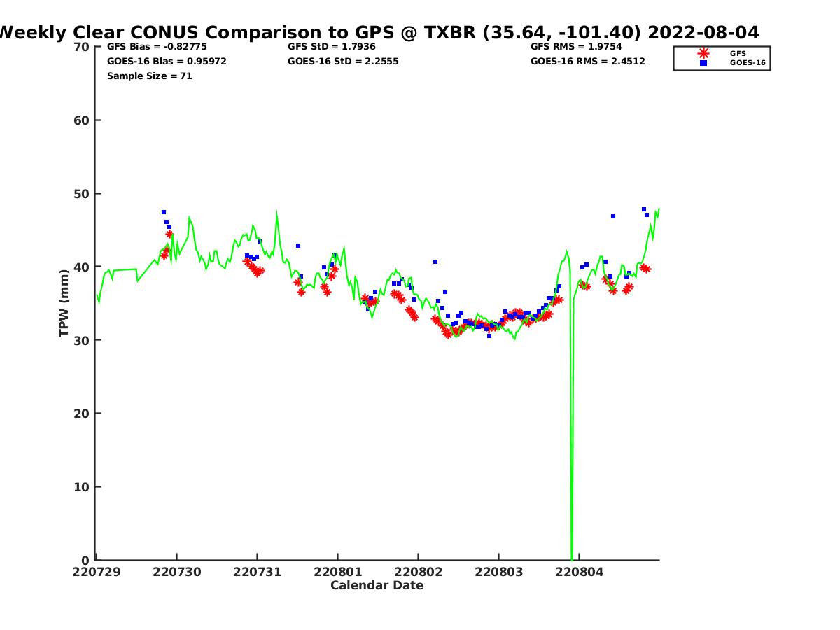This screenshot has height=630, width=840.
Task: Click the 220731 x-axis tick label
Action: click(x=257, y=572)
